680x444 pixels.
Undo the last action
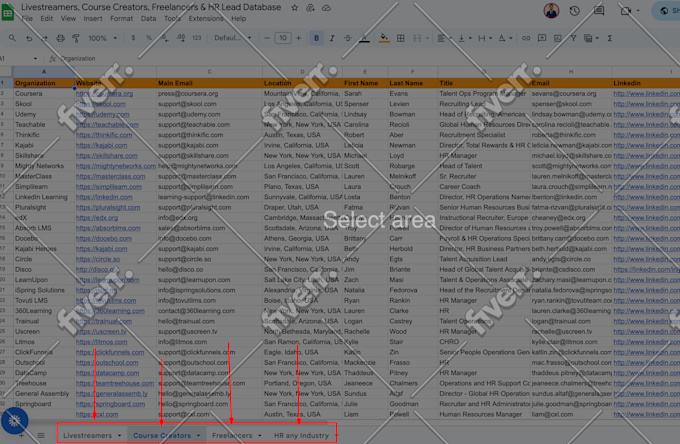pyautogui.click(x=29, y=38)
